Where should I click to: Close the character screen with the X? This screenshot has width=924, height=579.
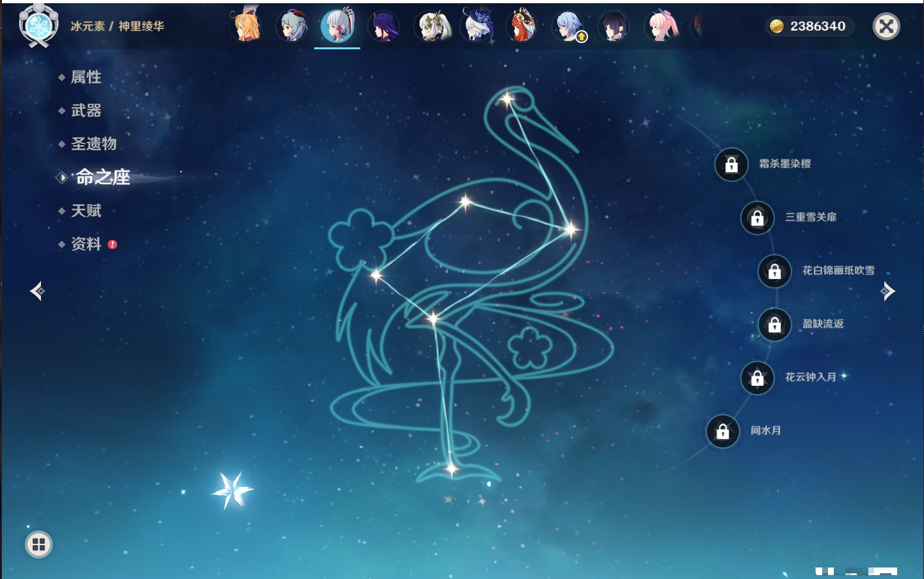tap(886, 26)
